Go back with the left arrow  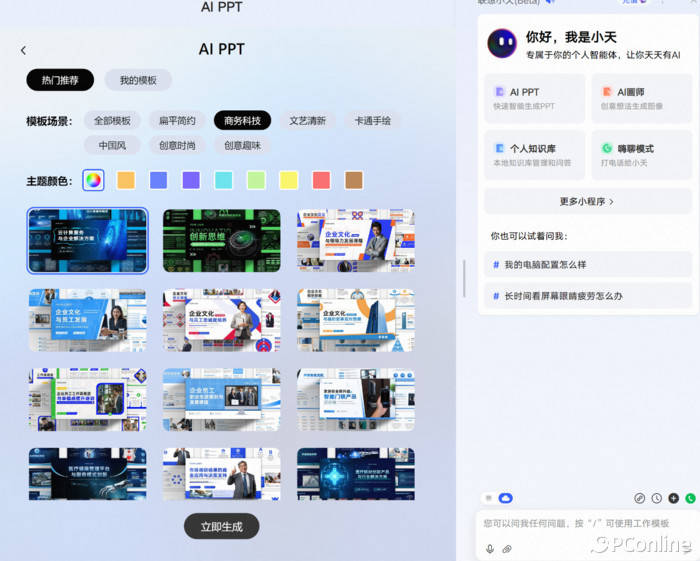tap(23, 50)
